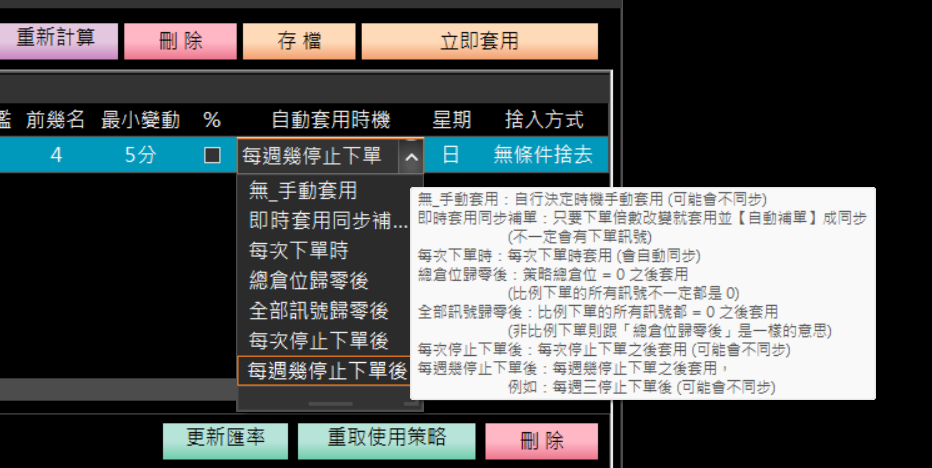Click the 星期 cell showing 日
Image resolution: width=932 pixels, height=468 pixels.
pyautogui.click(x=451, y=155)
